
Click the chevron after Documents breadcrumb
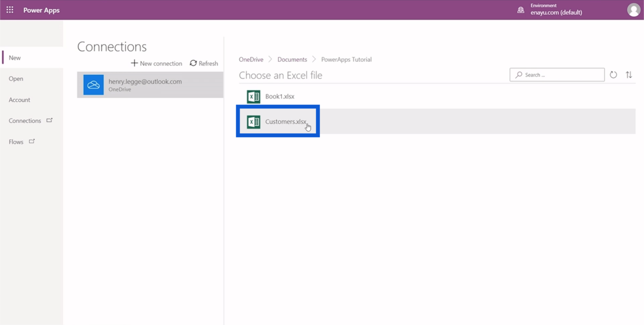pyautogui.click(x=314, y=59)
